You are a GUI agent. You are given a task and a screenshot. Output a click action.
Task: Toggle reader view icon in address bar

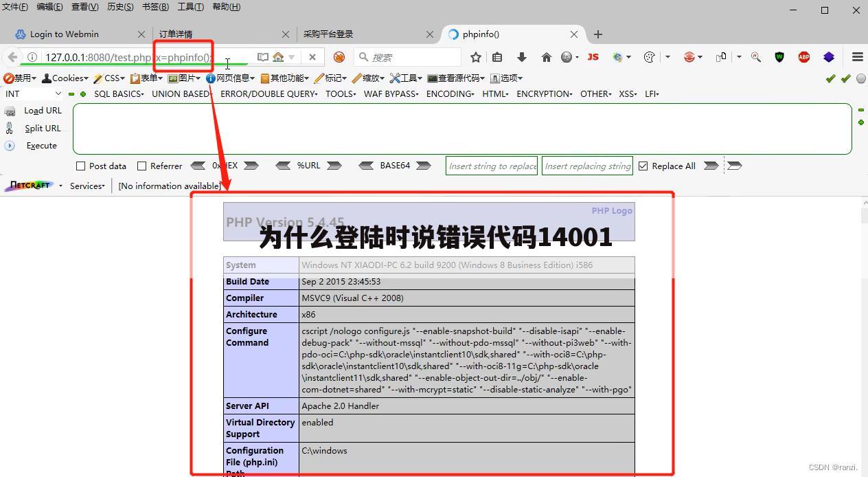pos(262,57)
